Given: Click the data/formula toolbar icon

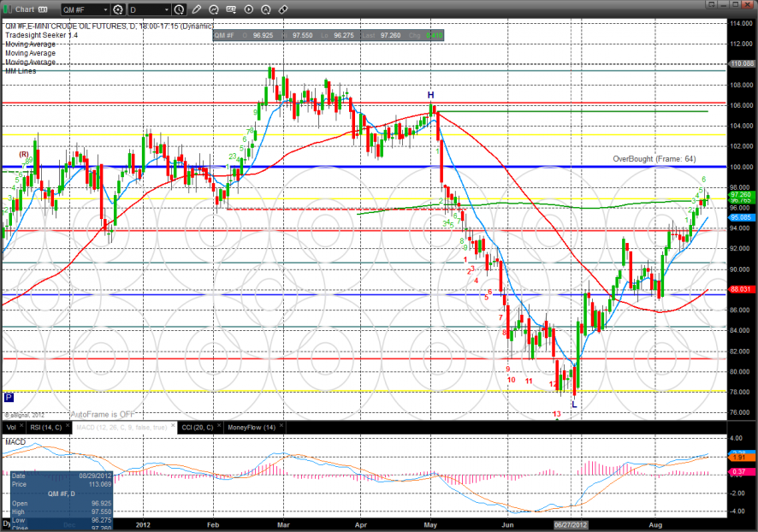Looking at the screenshot, I should point(231,9).
